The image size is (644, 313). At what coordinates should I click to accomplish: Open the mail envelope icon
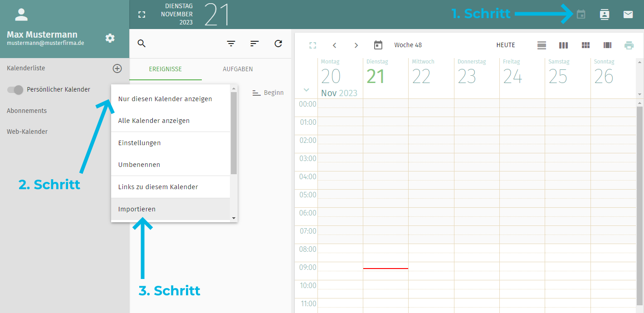tap(628, 15)
